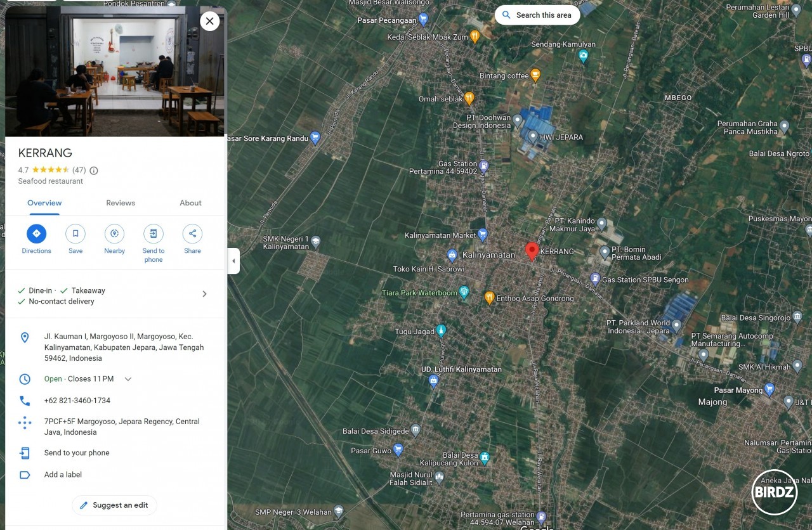Click the Directions icon button
The width and height of the screenshot is (812, 530).
pos(36,233)
